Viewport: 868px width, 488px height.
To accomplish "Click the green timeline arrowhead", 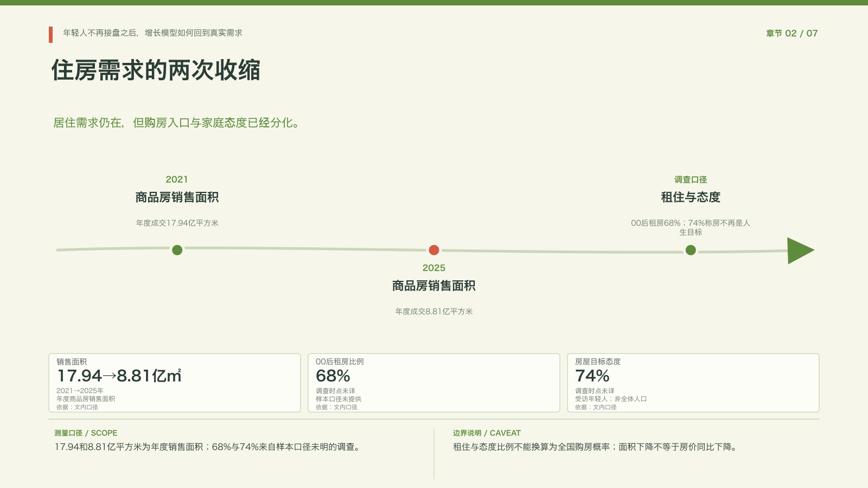I will [801, 251].
